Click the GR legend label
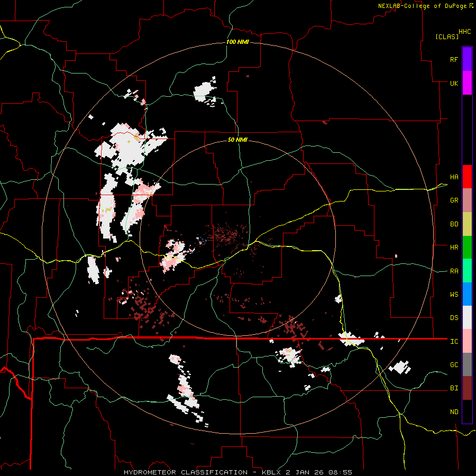The image size is (476, 476). [x=454, y=200]
